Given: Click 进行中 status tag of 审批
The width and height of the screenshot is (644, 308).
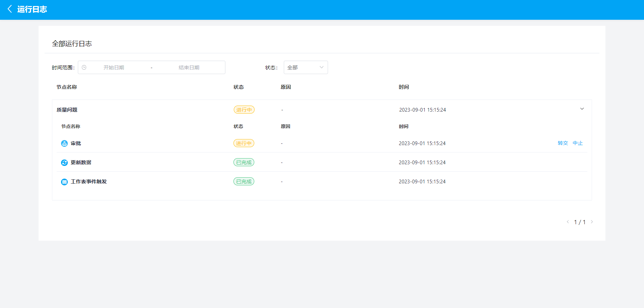Looking at the screenshot, I should [x=244, y=143].
